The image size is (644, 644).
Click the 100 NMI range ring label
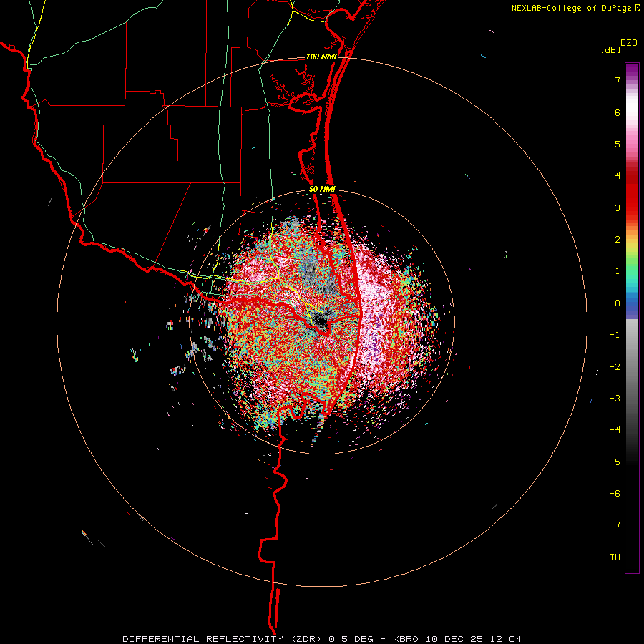(321, 57)
